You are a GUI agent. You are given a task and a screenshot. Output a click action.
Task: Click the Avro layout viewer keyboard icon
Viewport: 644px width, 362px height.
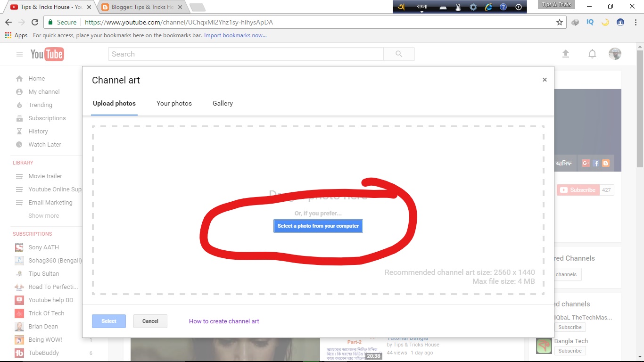click(443, 7)
